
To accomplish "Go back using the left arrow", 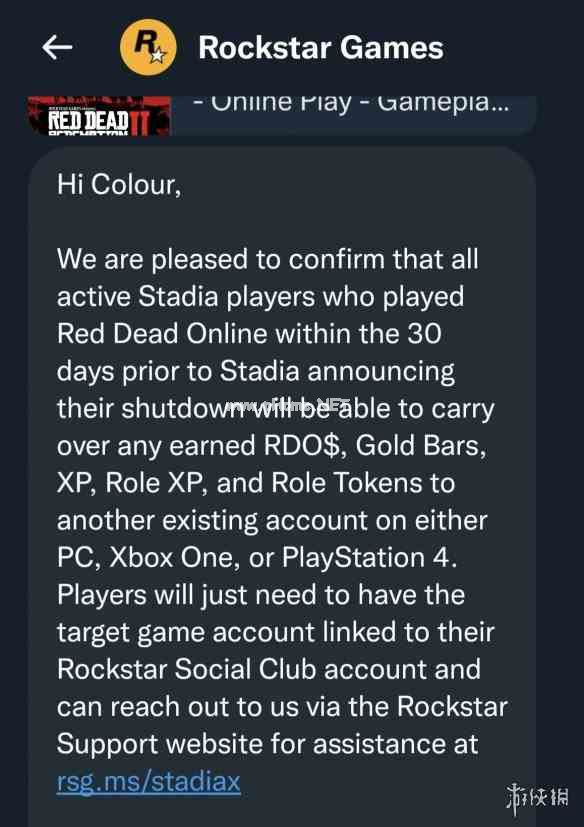I will coord(57,47).
